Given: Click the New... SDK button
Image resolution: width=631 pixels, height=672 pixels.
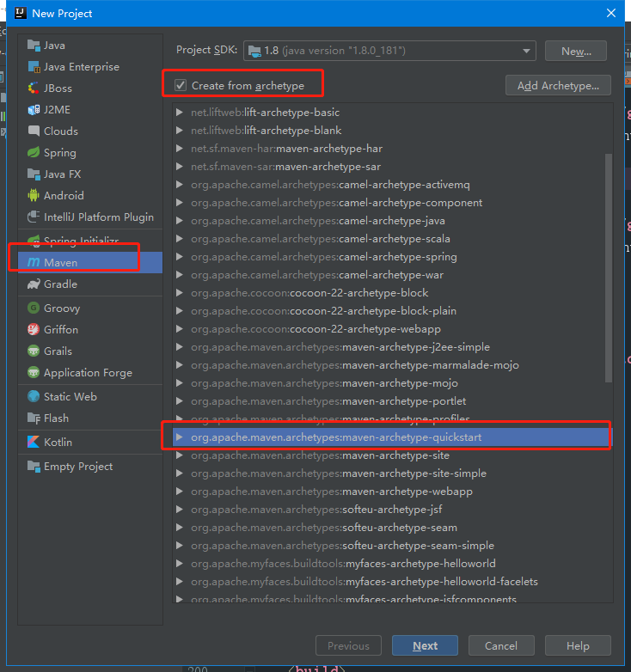Looking at the screenshot, I should click(x=576, y=51).
